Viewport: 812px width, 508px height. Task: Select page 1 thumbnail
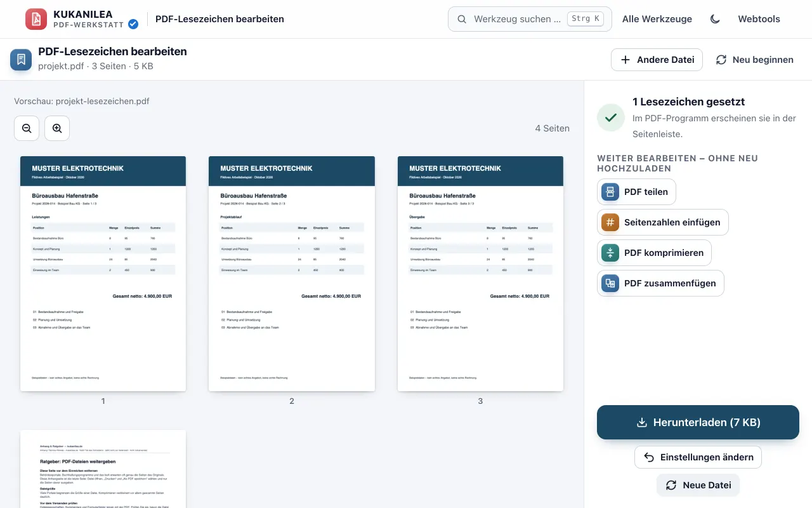pyautogui.click(x=103, y=274)
